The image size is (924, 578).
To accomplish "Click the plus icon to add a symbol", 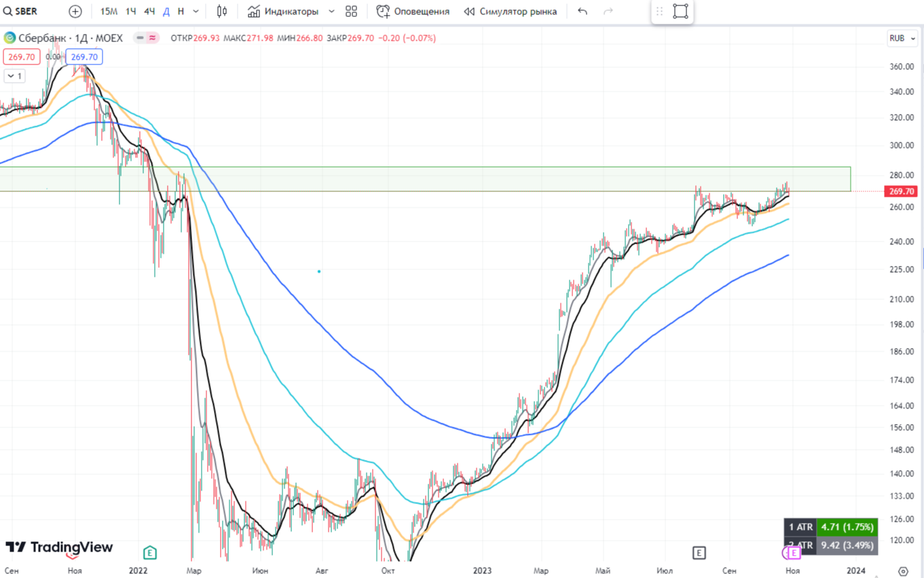I will [75, 12].
